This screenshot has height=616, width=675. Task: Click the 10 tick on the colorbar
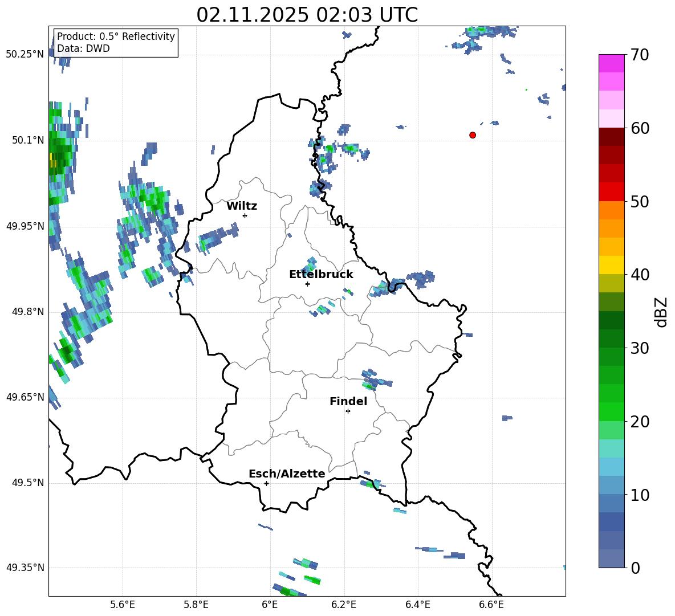(639, 495)
